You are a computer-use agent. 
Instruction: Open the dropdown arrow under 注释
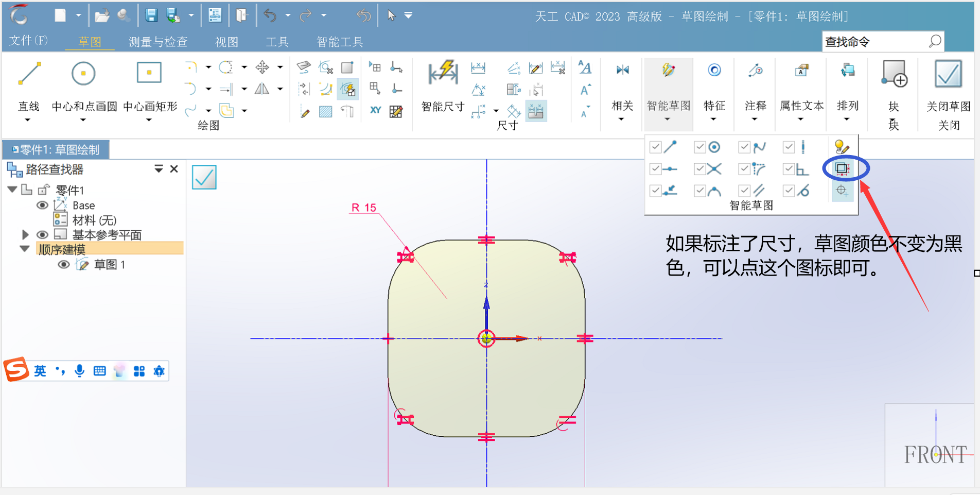tap(755, 119)
